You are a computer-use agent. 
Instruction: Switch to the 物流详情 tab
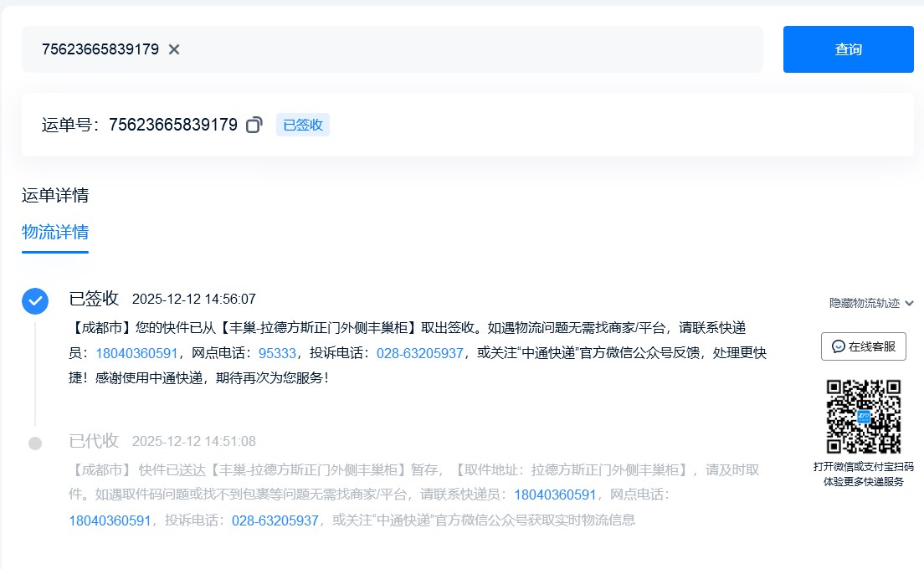click(x=55, y=232)
